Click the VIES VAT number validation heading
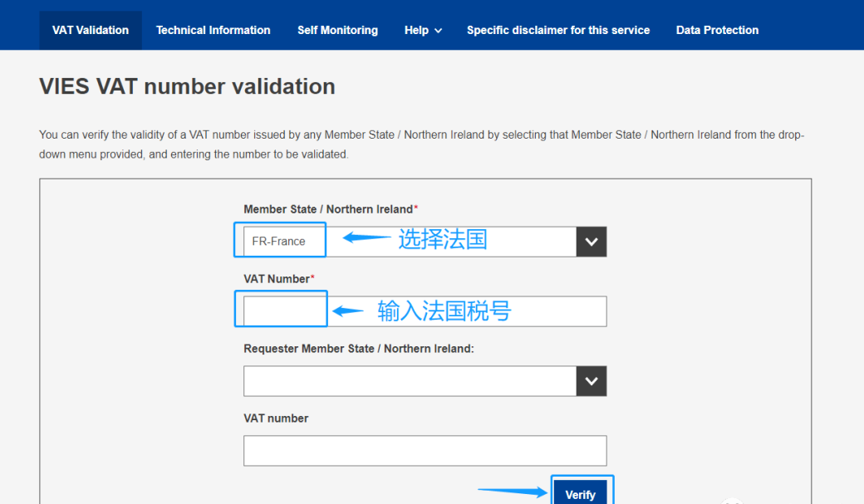864x504 pixels. 187,86
